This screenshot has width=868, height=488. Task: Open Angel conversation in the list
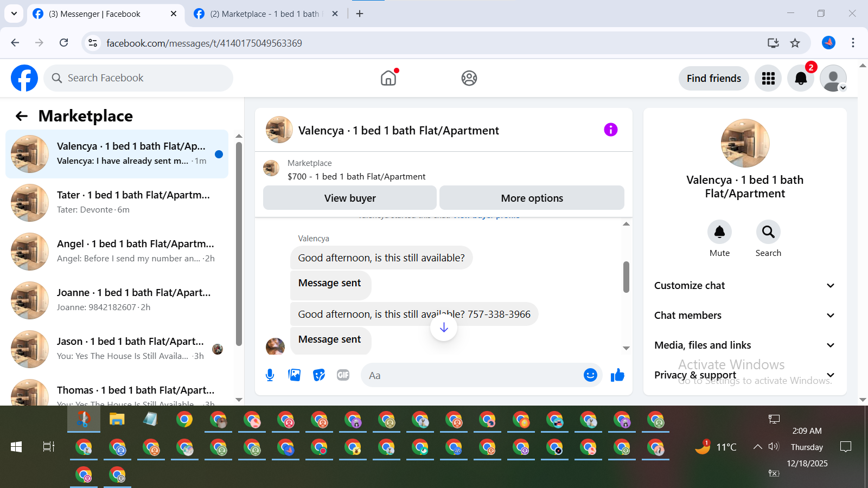(117, 252)
